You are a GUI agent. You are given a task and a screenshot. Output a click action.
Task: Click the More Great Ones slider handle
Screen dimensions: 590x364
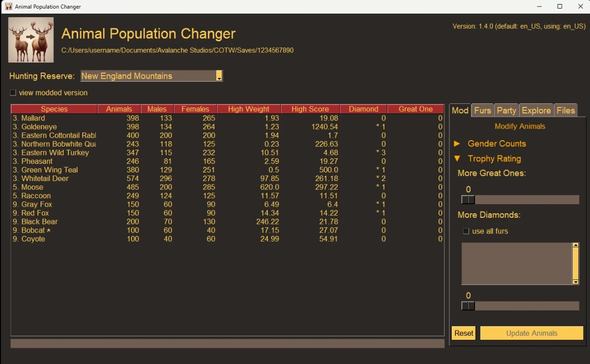pyautogui.click(x=468, y=200)
